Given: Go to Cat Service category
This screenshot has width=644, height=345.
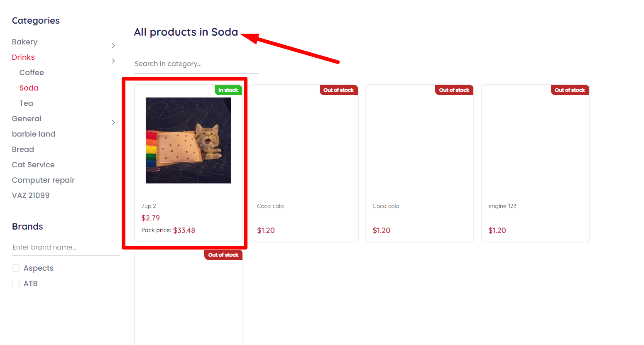Looking at the screenshot, I should pos(33,165).
